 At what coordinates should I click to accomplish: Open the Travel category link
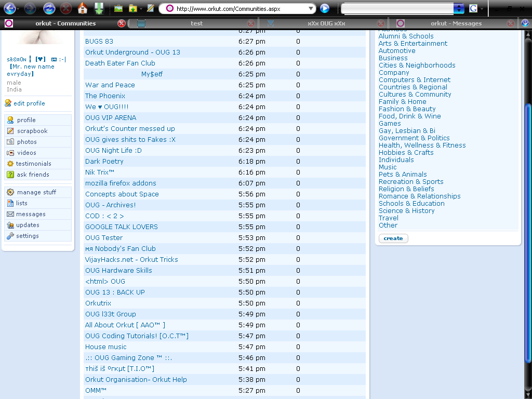point(389,218)
